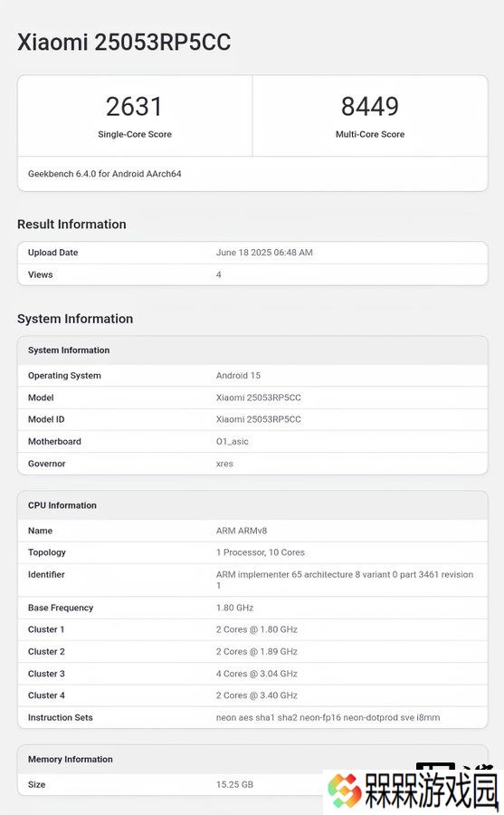This screenshot has height=815, width=504.
Task: Select 2 Cores @ 3.40 GHz value
Action: [x=257, y=695]
